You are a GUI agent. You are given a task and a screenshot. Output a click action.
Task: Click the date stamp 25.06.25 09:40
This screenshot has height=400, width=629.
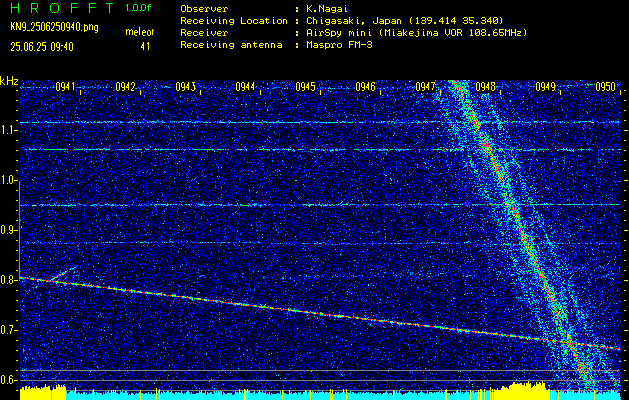click(x=42, y=47)
